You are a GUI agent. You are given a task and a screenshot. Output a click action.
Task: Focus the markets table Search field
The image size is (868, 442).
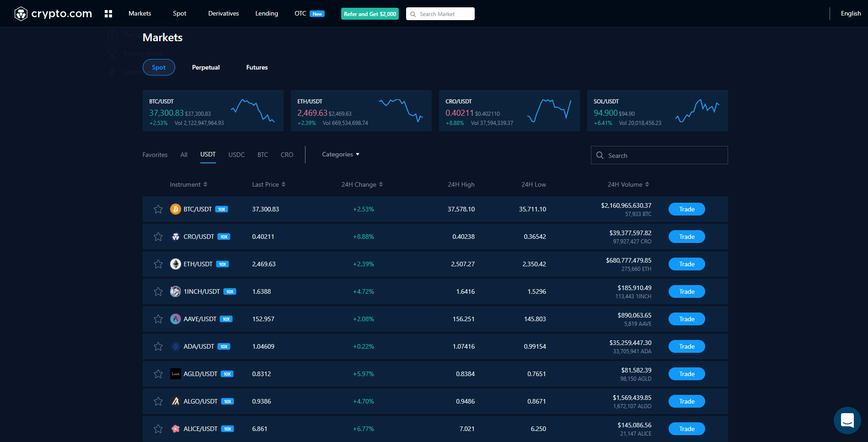point(659,155)
